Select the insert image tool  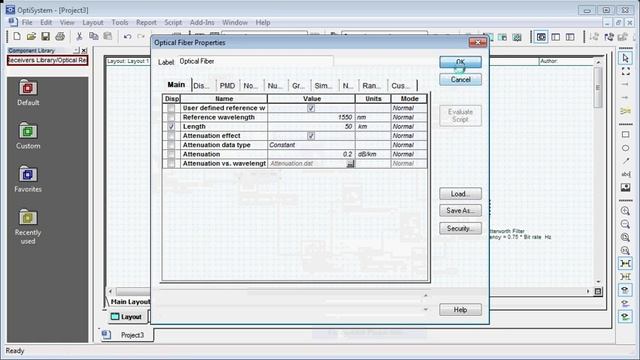tap(625, 187)
